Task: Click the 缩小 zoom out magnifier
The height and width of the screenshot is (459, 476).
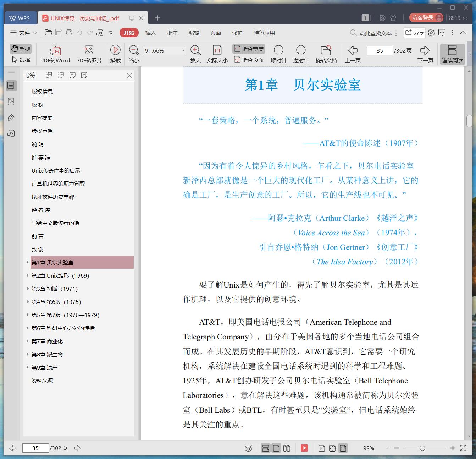Action: coord(134,54)
